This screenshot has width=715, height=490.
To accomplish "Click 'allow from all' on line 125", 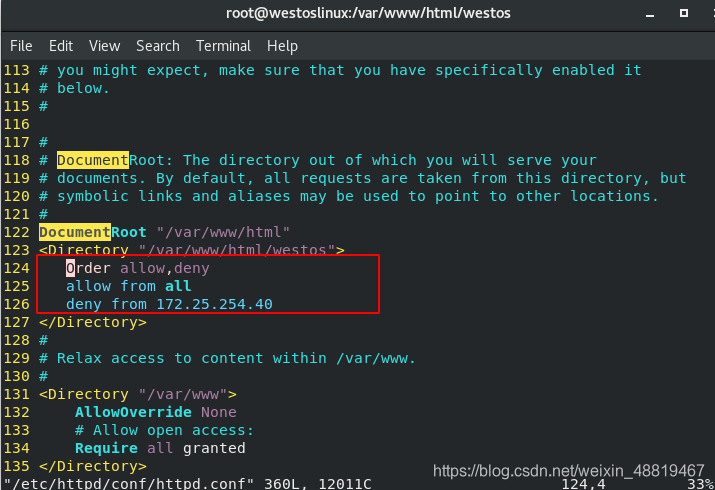I will click(129, 286).
